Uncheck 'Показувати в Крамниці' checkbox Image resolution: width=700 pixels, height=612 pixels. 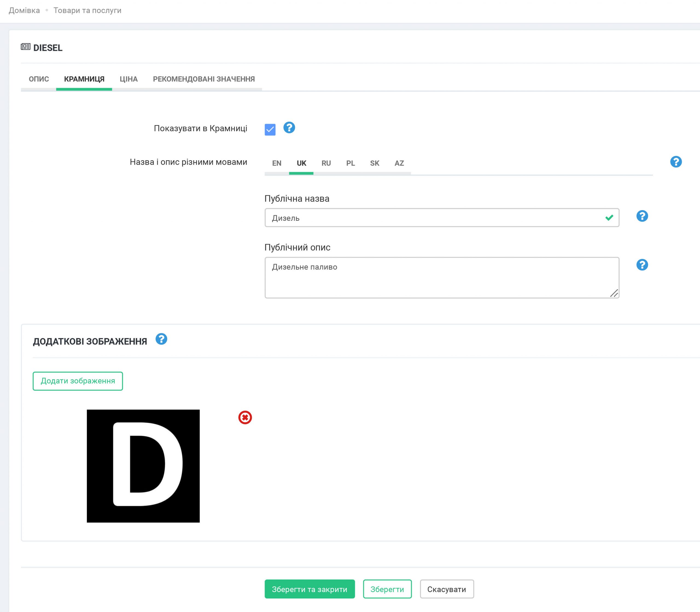(270, 130)
